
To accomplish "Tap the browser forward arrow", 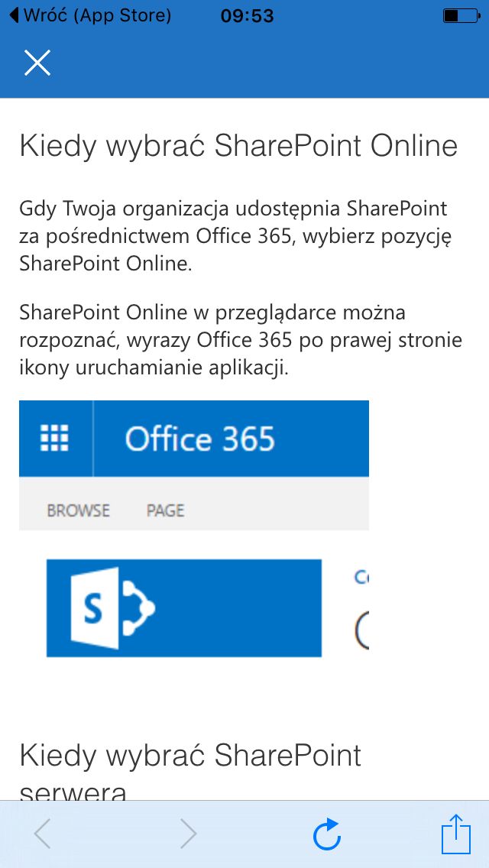I will pos(188,834).
